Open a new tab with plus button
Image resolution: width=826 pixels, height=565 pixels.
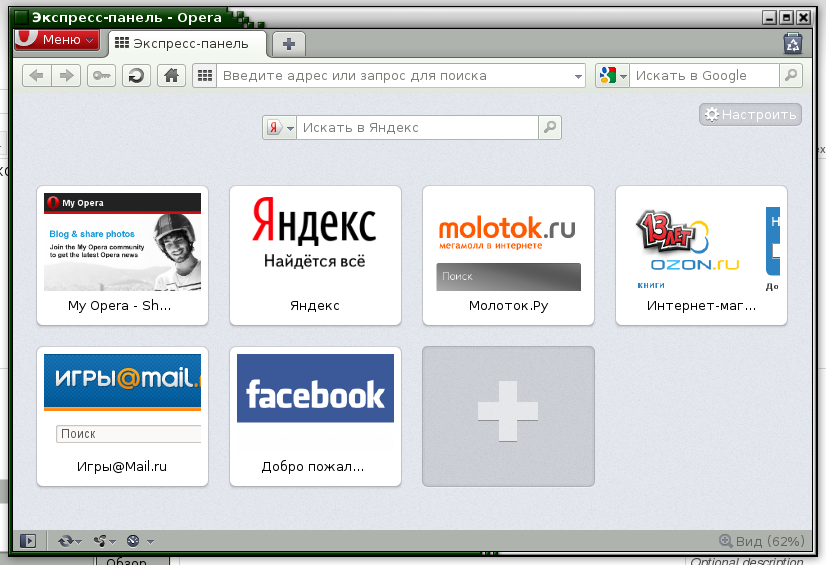click(289, 44)
